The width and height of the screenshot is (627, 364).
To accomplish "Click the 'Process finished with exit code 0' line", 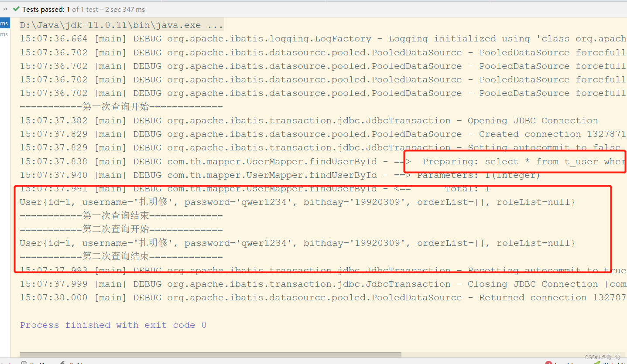I will [x=113, y=325].
